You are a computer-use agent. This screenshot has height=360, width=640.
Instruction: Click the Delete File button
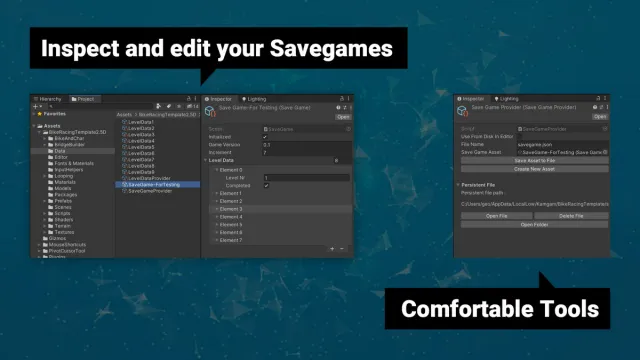coord(571,216)
